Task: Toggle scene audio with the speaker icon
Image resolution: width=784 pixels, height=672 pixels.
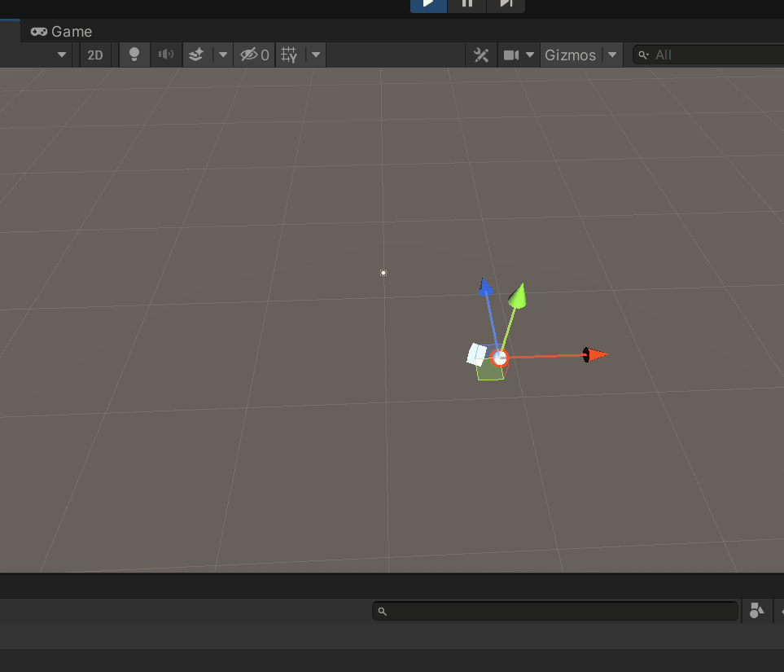Action: click(x=165, y=55)
